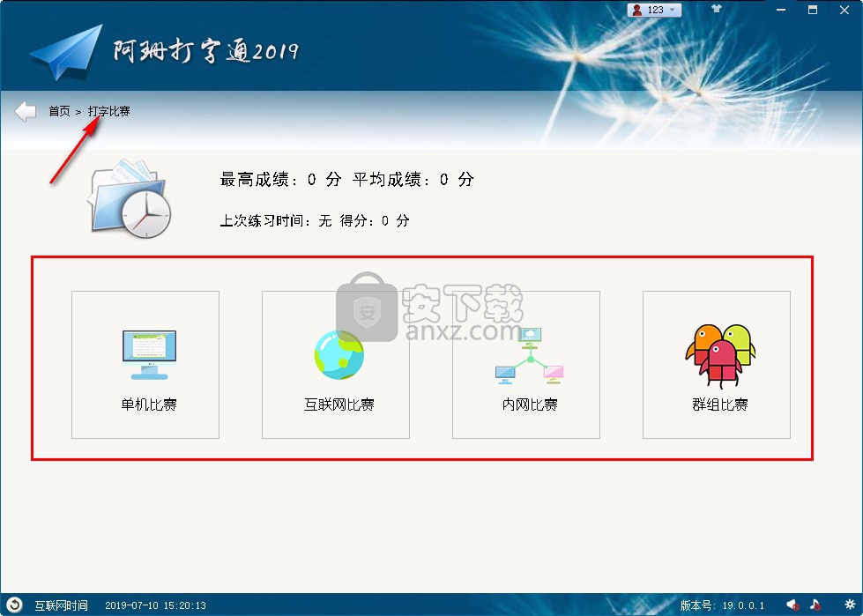The image size is (863, 616).
Task: Click the refresh time sync icon
Action: coord(14,605)
